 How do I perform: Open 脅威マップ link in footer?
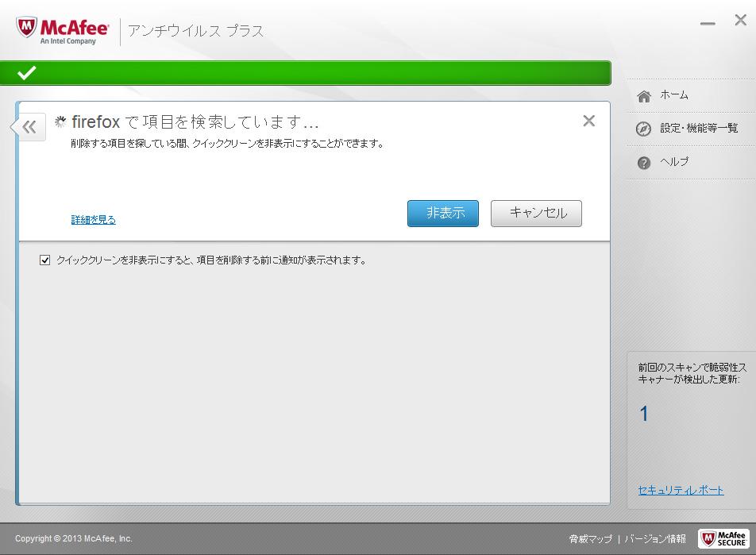click(x=591, y=538)
